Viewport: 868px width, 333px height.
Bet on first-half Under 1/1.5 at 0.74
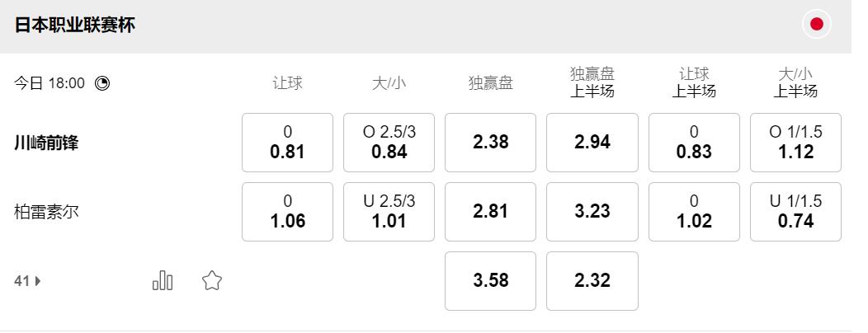coord(795,212)
